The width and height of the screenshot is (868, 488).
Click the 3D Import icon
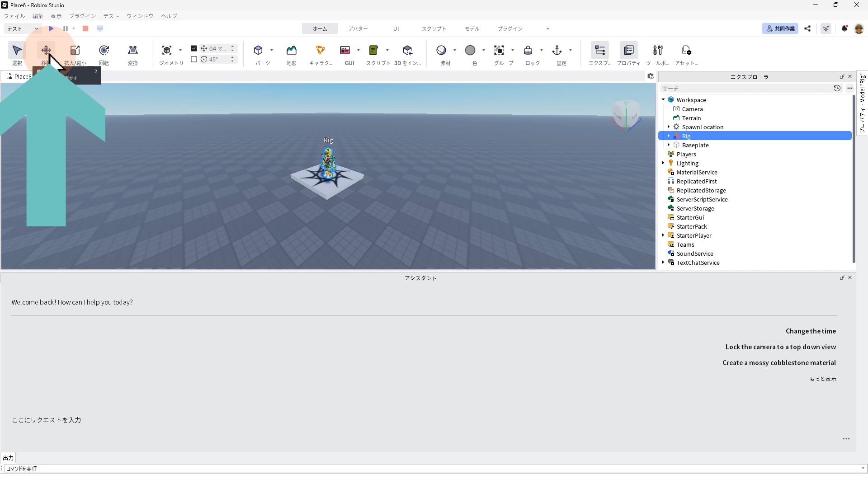click(x=407, y=51)
